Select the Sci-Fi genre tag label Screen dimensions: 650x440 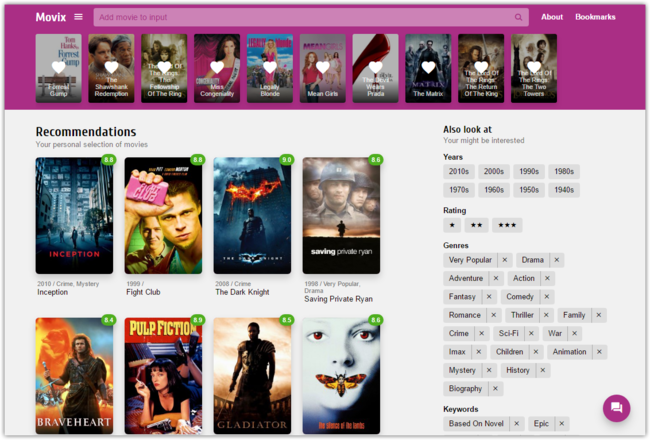click(x=508, y=333)
